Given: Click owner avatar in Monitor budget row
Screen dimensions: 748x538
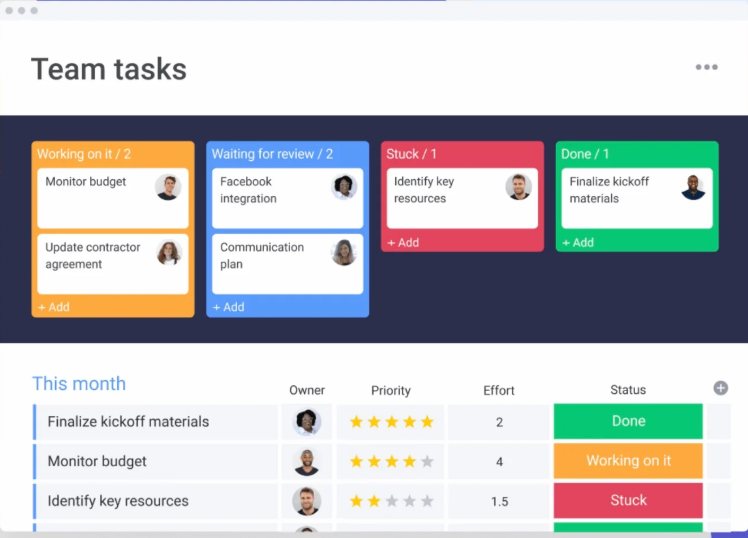Looking at the screenshot, I should pyautogui.click(x=307, y=462).
